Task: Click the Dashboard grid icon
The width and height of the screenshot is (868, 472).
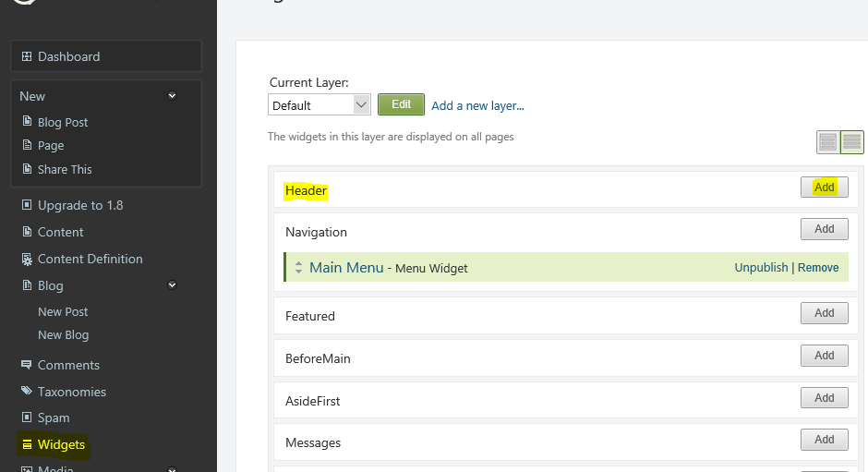Action: pos(27,57)
